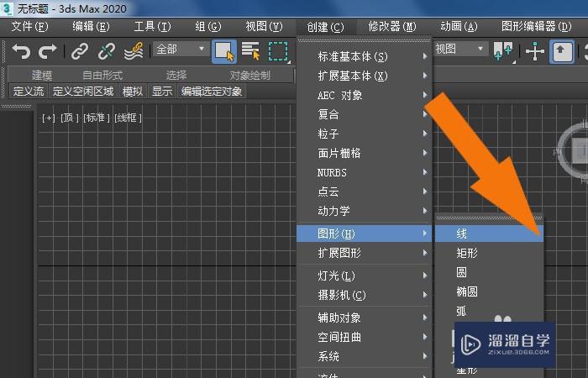Click 定义流 button
588x378 pixels.
click(x=29, y=91)
